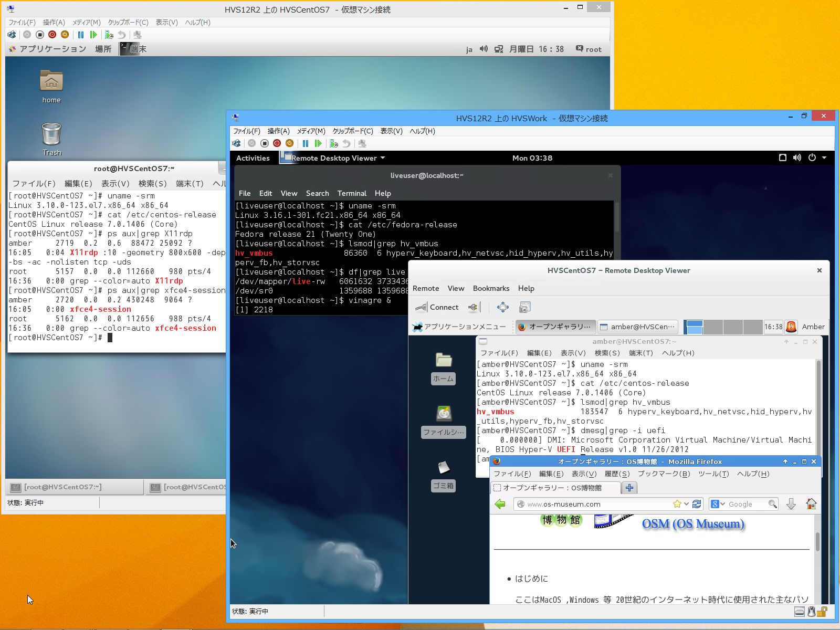840x630 pixels.
Task: Select first workspace in Xfce pager
Action: pos(694,327)
